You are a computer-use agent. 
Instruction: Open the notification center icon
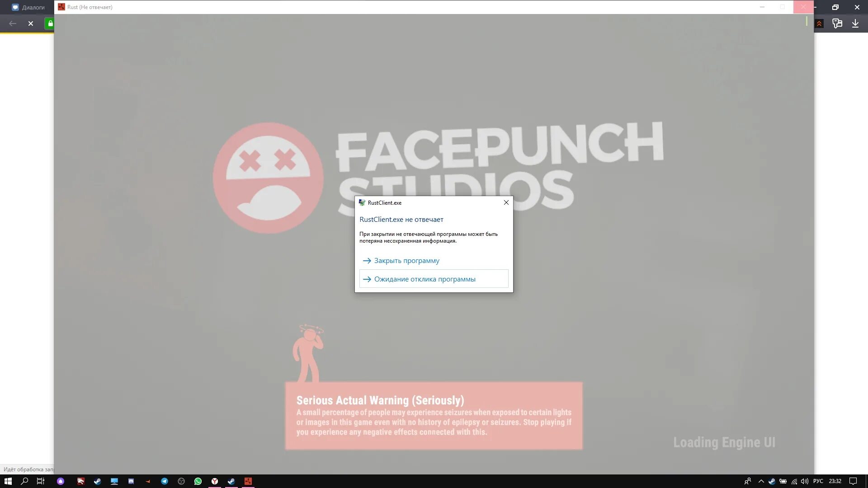pyautogui.click(x=853, y=481)
